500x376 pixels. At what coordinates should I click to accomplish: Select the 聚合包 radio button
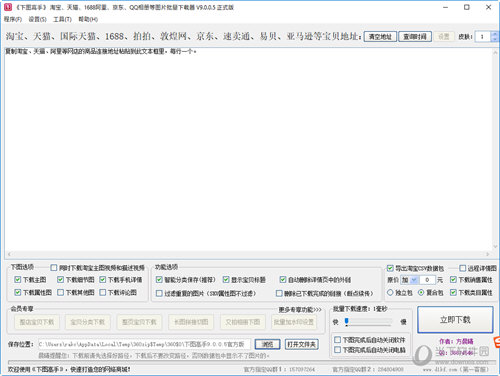click(x=421, y=292)
